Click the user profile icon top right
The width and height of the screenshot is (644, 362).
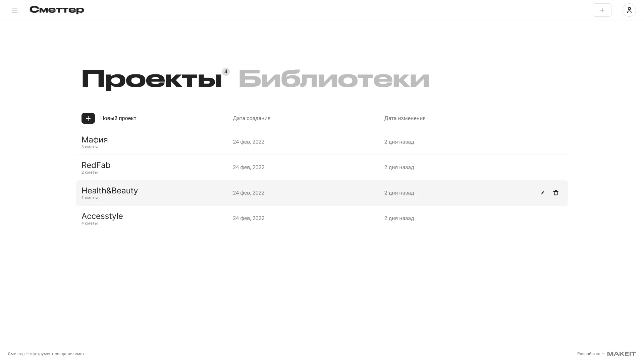(629, 10)
